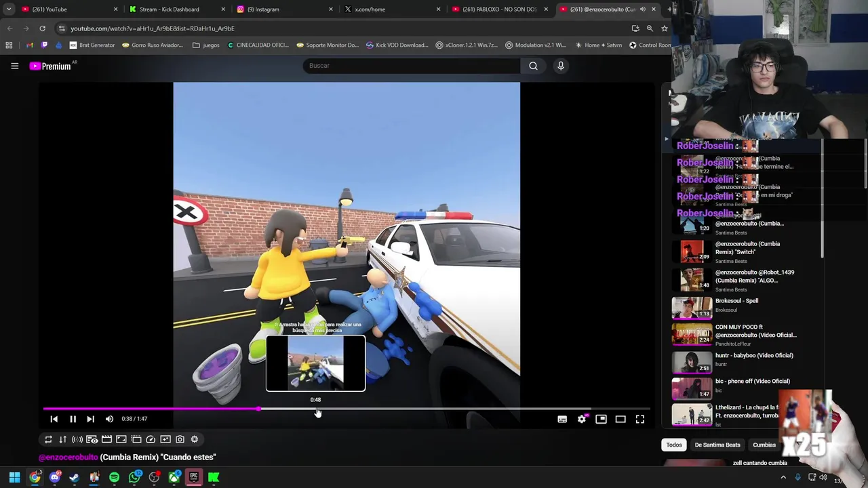The image size is (868, 488).
Task: Open the juegos bookmarks folder
Action: click(x=206, y=45)
